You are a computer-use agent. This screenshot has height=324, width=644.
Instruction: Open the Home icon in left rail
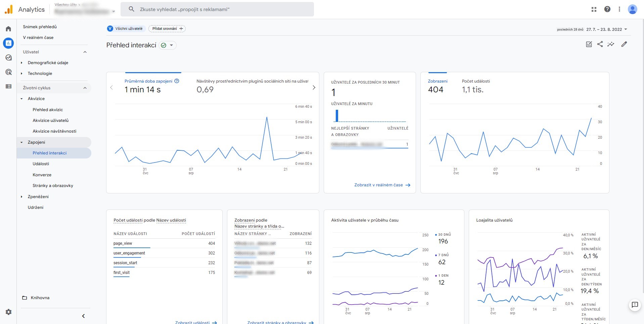point(8,29)
